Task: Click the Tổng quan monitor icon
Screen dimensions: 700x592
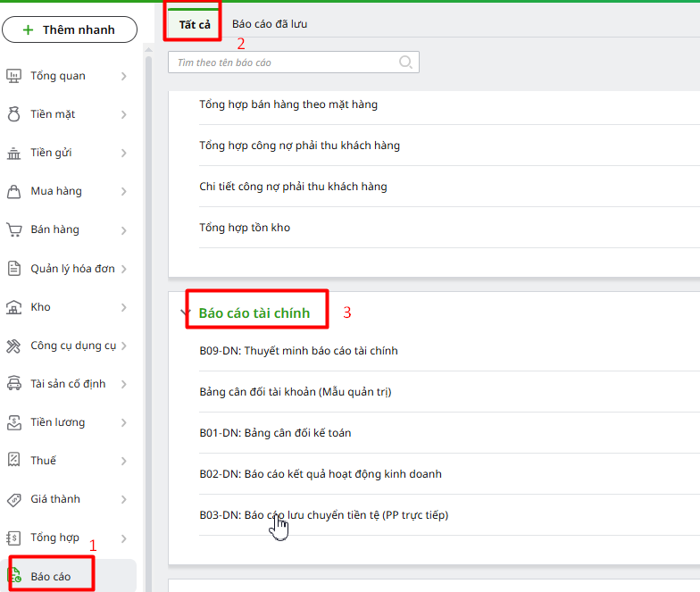Action: click(x=14, y=76)
